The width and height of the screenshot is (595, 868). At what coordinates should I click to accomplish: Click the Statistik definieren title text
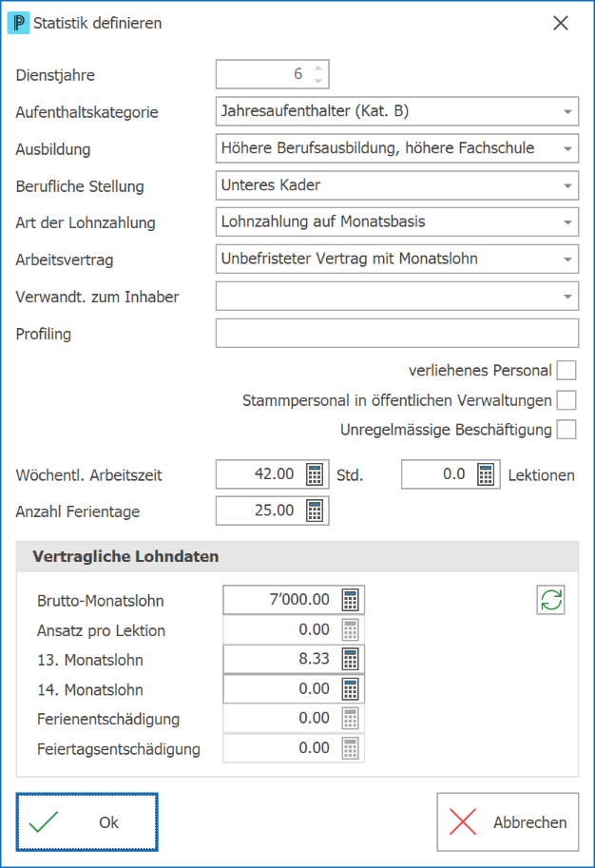pyautogui.click(x=97, y=23)
